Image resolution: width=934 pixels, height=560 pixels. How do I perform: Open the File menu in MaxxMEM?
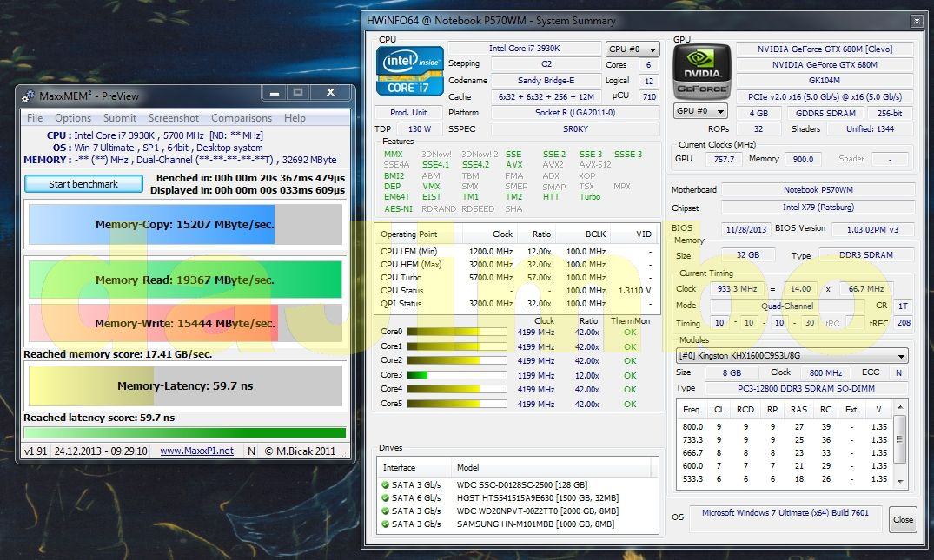tap(35, 118)
